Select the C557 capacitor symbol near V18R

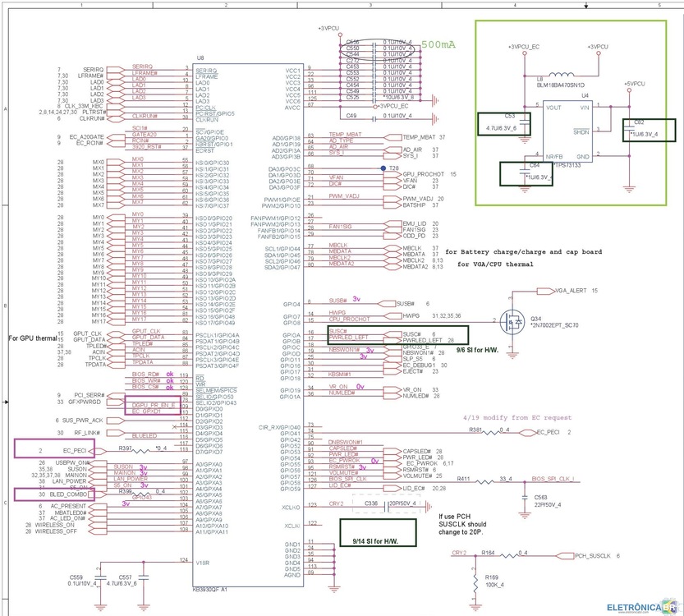pyautogui.click(x=143, y=579)
